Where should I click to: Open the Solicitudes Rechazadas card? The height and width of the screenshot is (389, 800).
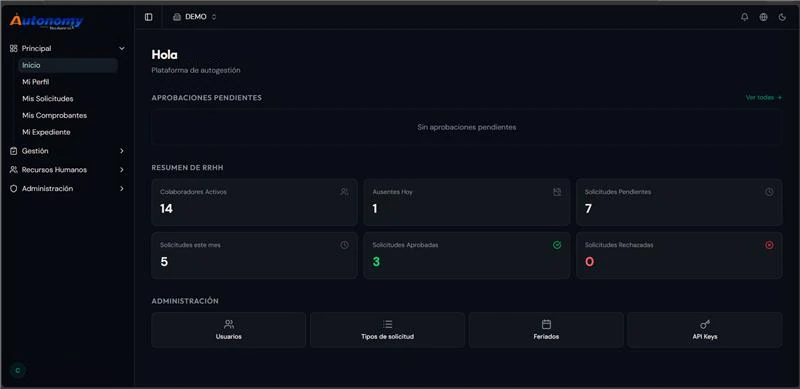679,255
